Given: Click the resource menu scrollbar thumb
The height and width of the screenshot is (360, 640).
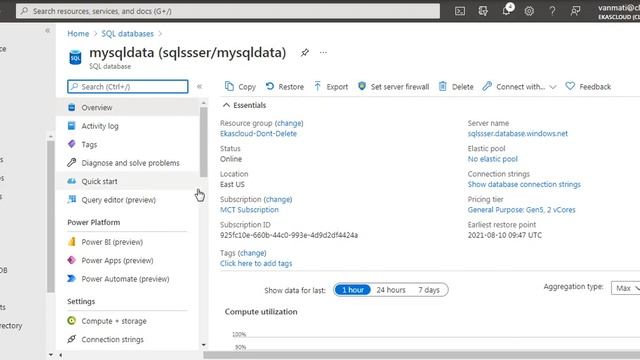Looking at the screenshot, I should [204, 142].
